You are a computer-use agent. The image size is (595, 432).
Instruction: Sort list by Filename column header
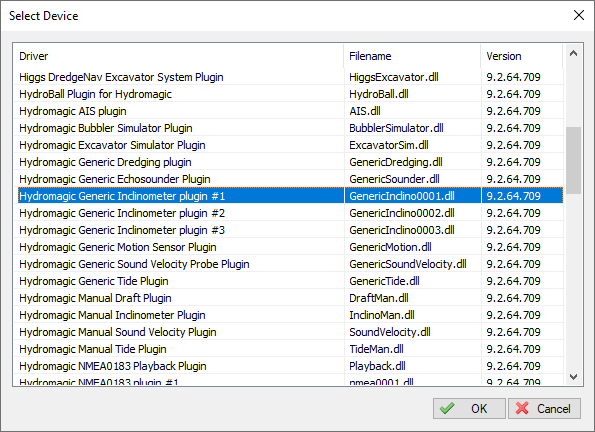click(x=412, y=56)
